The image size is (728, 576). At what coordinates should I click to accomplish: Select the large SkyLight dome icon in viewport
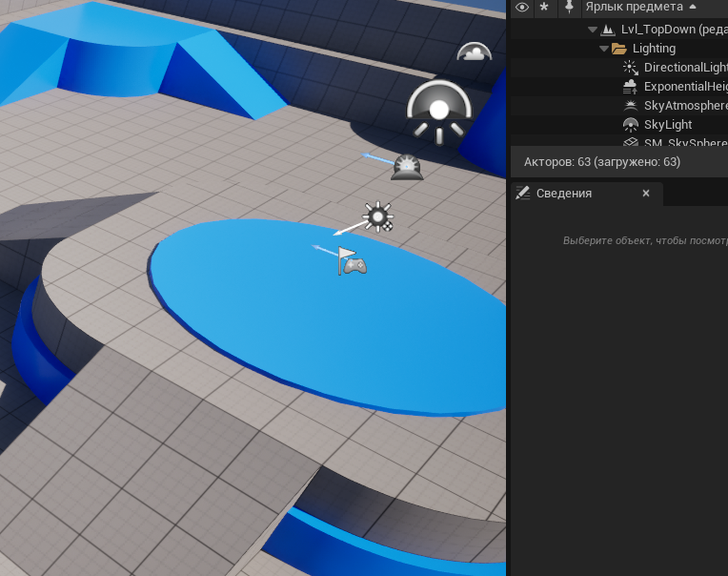(439, 112)
